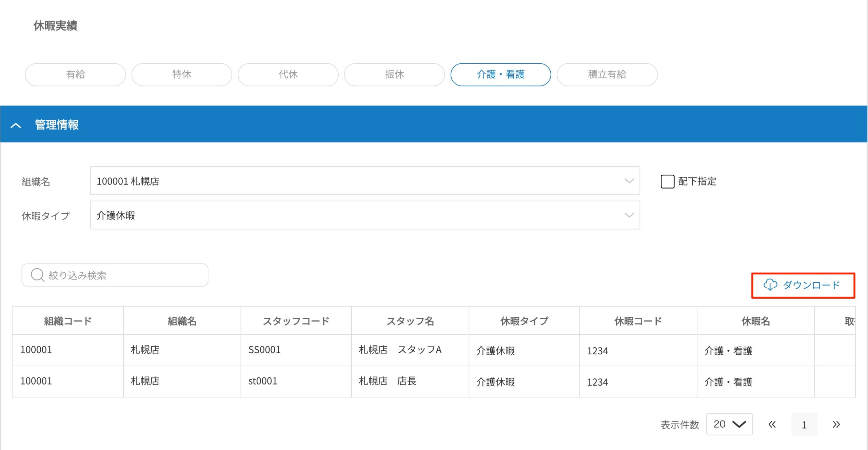Open the 表示件数 dropdown set to 20

(729, 424)
